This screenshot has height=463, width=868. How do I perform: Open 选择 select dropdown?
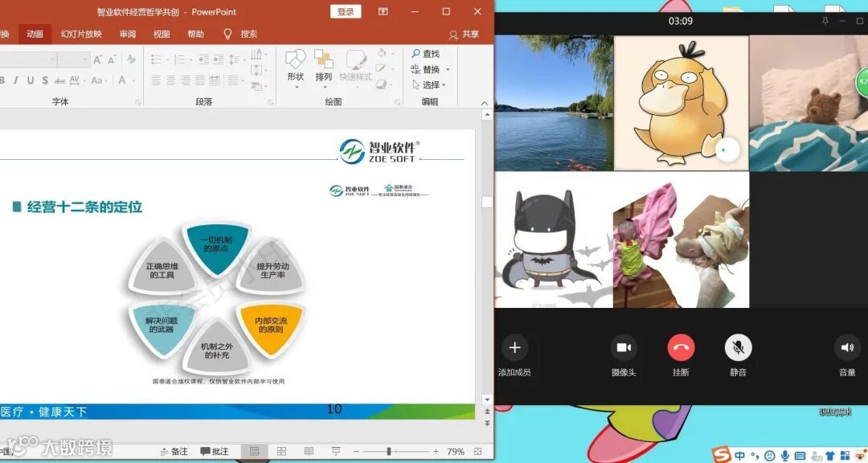(x=429, y=84)
